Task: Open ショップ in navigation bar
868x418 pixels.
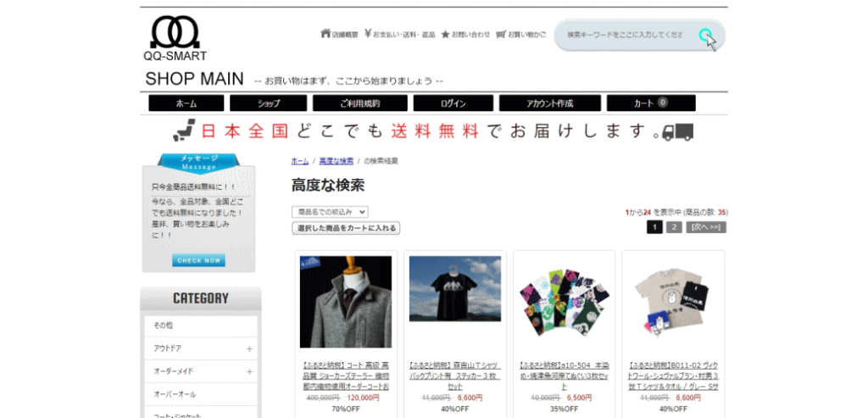Action: [268, 103]
